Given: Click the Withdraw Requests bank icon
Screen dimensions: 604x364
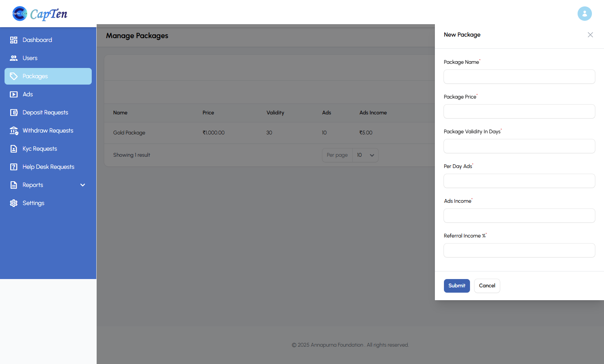Looking at the screenshot, I should pyautogui.click(x=14, y=131).
